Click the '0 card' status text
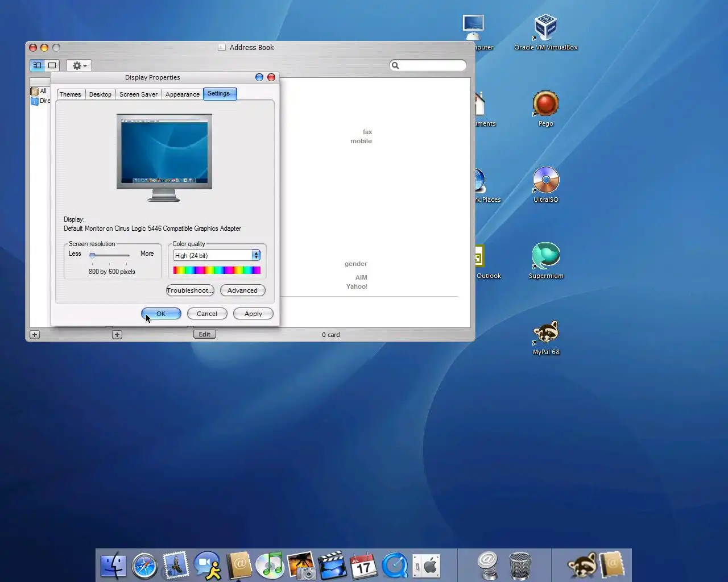 (x=330, y=335)
